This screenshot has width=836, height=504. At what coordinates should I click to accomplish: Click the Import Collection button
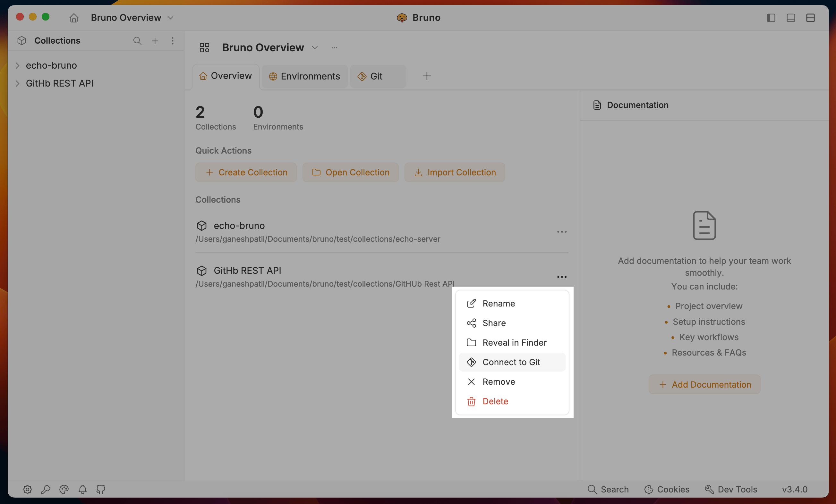pos(454,172)
